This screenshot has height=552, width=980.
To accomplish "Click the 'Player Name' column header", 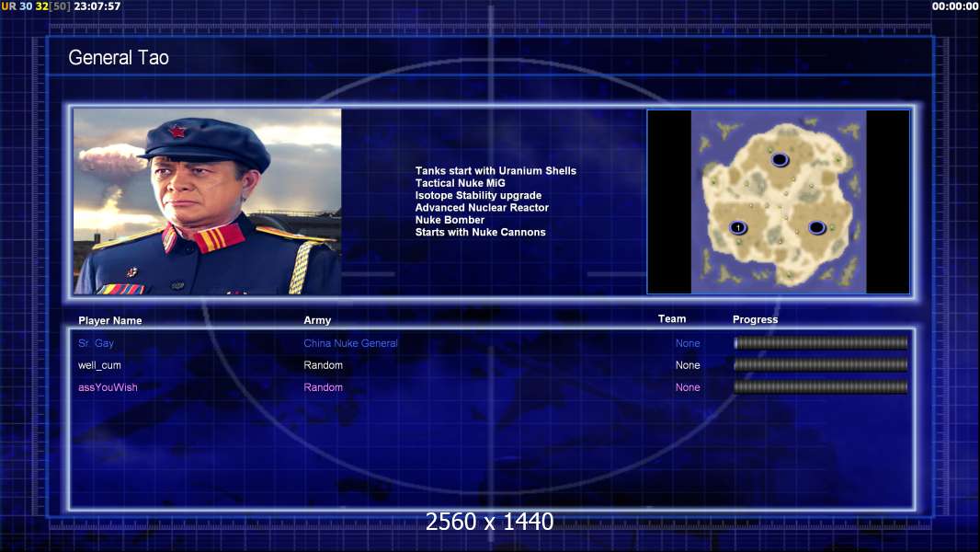I will (x=110, y=321).
